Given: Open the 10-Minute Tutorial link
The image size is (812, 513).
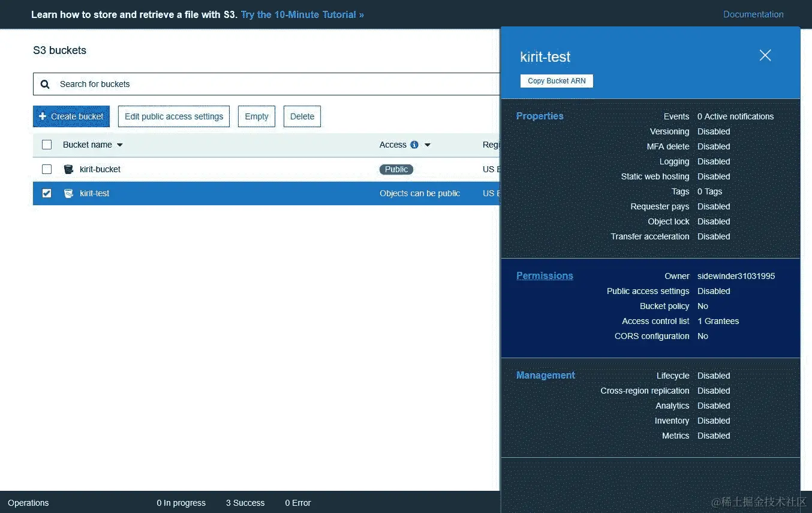Looking at the screenshot, I should pyautogui.click(x=302, y=14).
